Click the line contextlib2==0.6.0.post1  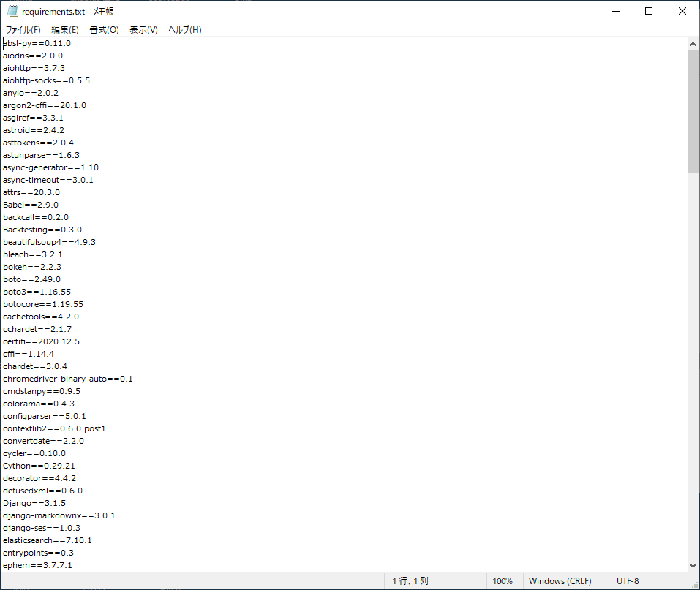pyautogui.click(x=54, y=429)
